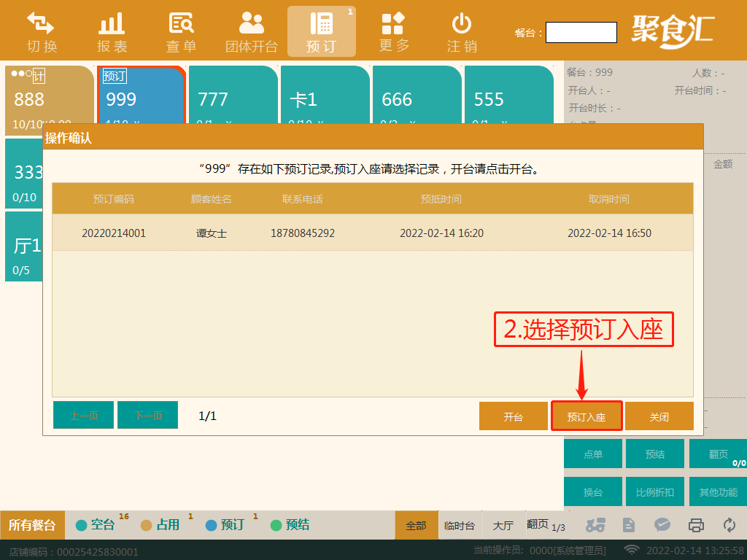Screen dimensions: 747x560
Task: Open the 报表 reports icon
Action: (x=112, y=31)
